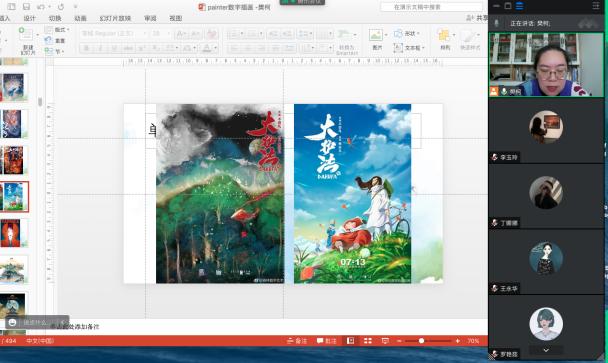The image size is (608, 363).
Task: Toggle italic formatting button
Action: coord(100,48)
